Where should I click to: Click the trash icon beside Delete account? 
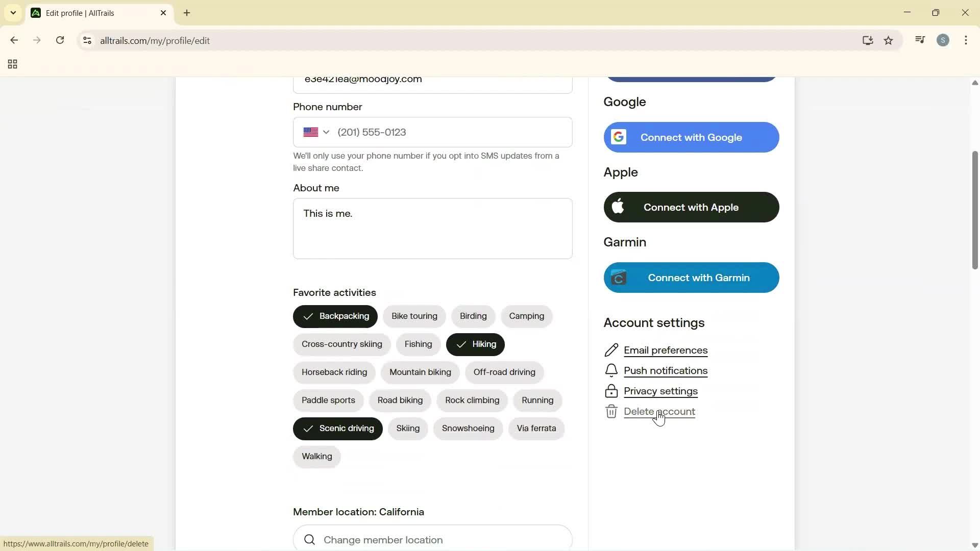[x=612, y=411]
